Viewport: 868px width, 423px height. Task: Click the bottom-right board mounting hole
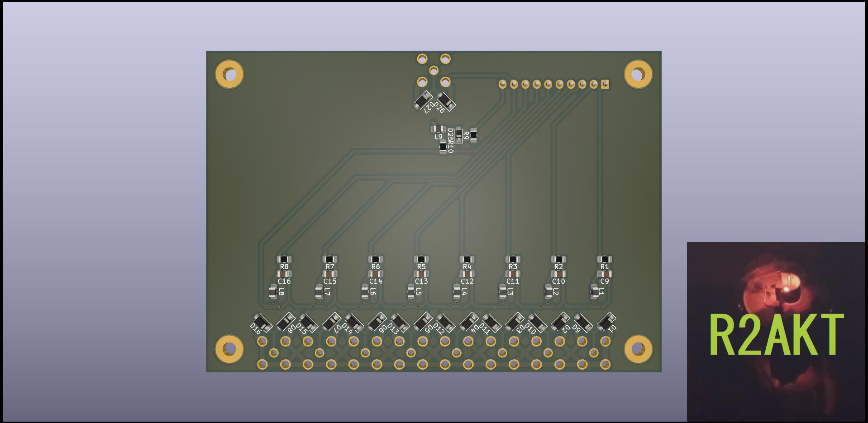(638, 348)
